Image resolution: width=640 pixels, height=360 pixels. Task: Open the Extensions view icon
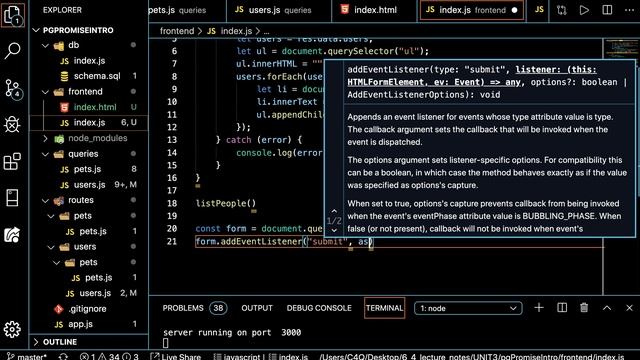pos(12,161)
